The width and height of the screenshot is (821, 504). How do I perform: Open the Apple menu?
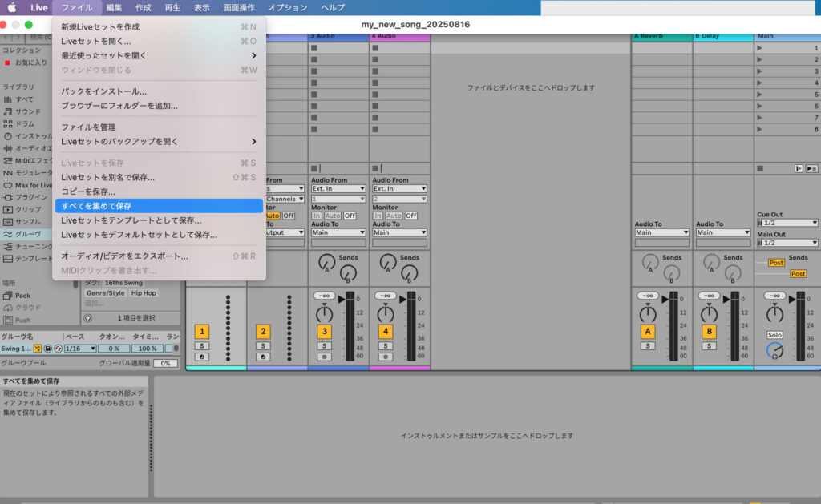[x=11, y=7]
